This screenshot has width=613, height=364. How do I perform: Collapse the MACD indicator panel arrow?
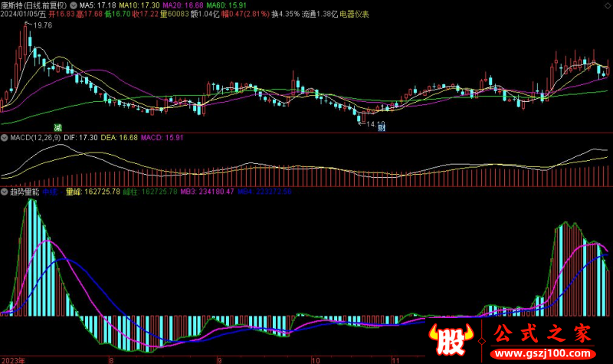pos(4,138)
